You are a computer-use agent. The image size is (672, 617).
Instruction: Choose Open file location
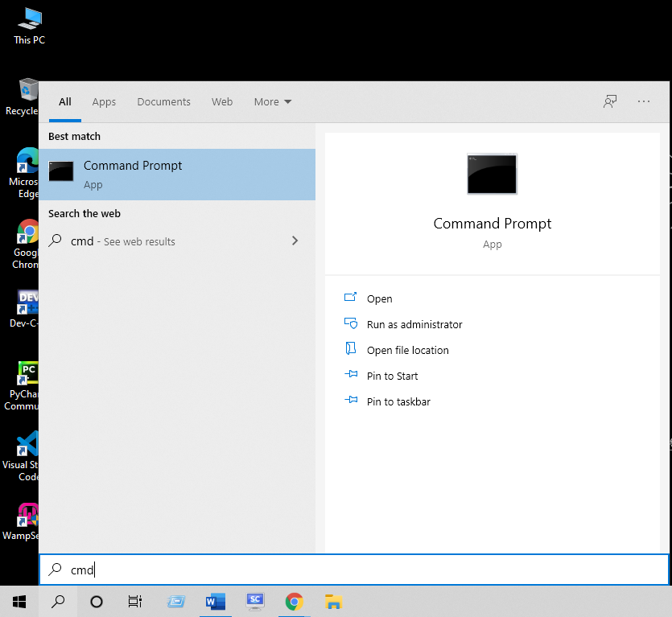pos(407,350)
